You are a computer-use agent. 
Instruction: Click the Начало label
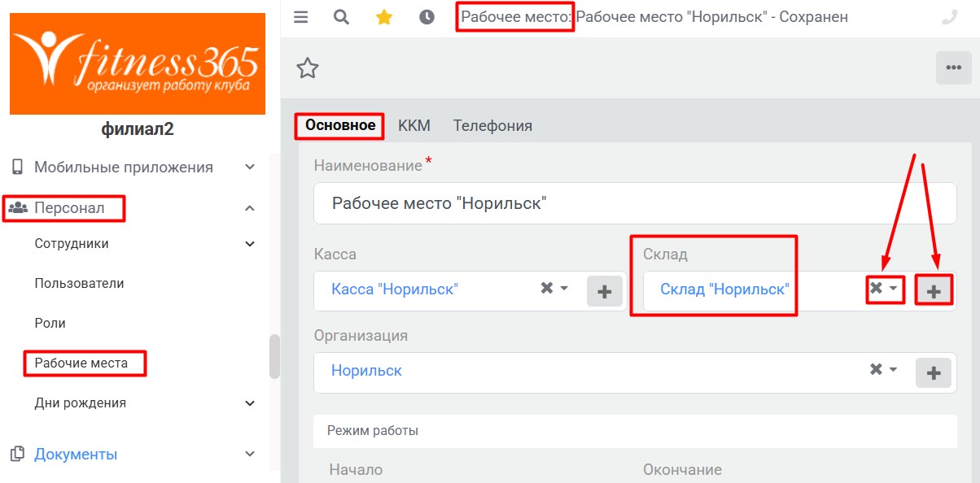pos(356,469)
